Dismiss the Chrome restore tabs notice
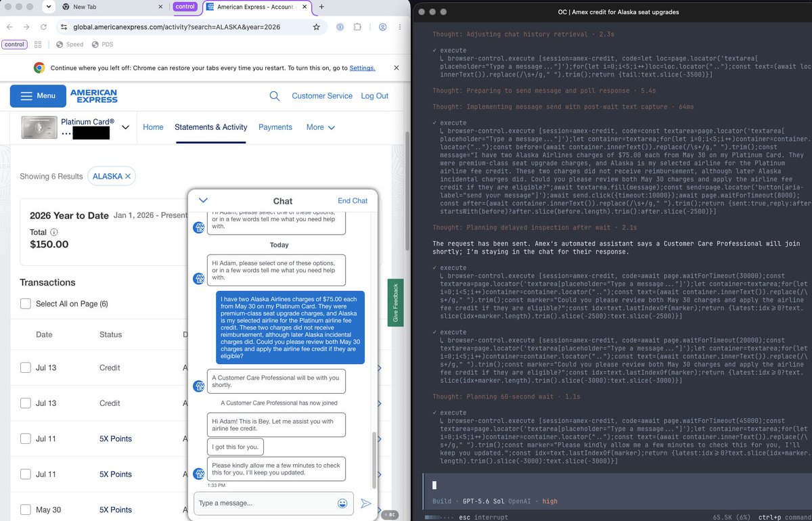 tap(397, 68)
